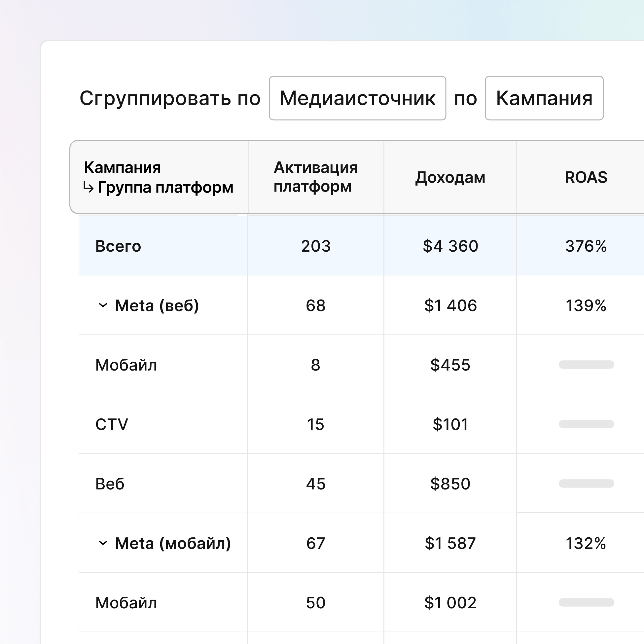Open the Кампания grouping dropdown
644x644 pixels.
(x=544, y=98)
